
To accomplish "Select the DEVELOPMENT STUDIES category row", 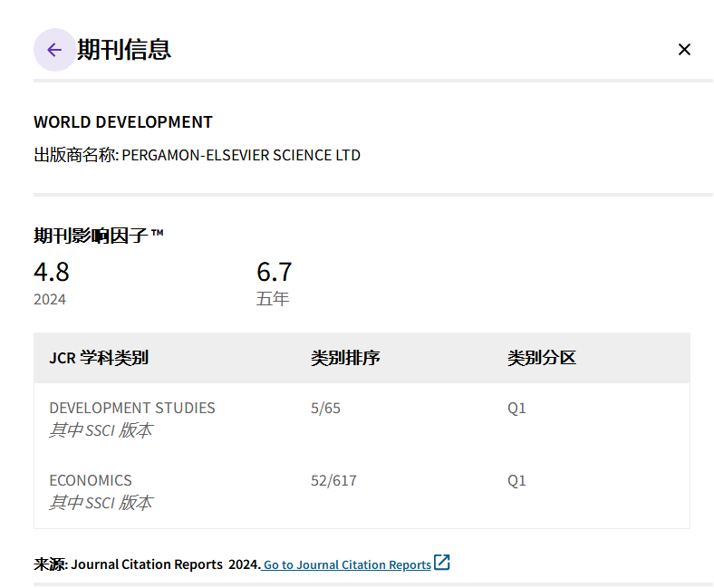I will tap(132, 408).
